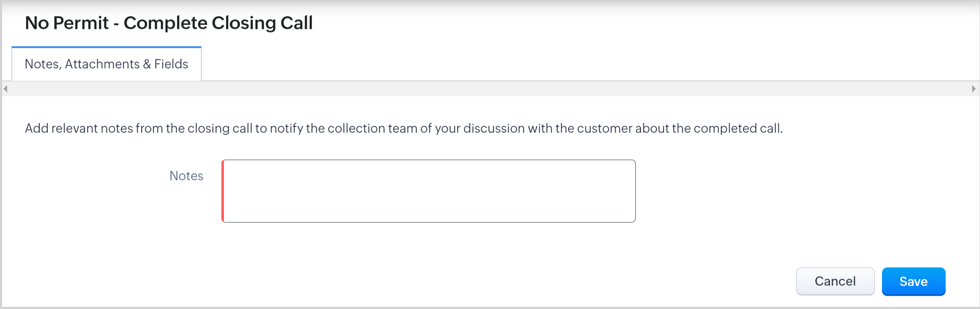Viewport: 980px width, 309px height.
Task: Click the 'No Permit - Complete Closing Call' title
Action: pyautogui.click(x=168, y=23)
